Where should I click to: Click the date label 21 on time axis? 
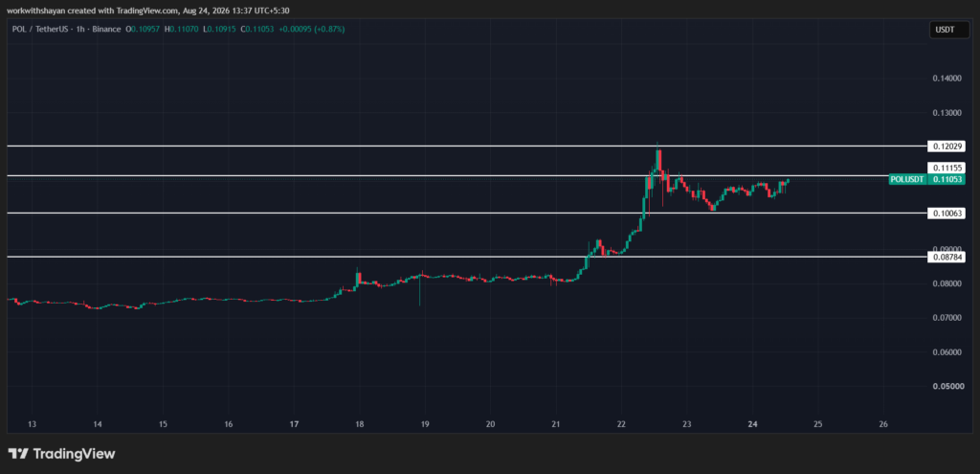coord(556,424)
